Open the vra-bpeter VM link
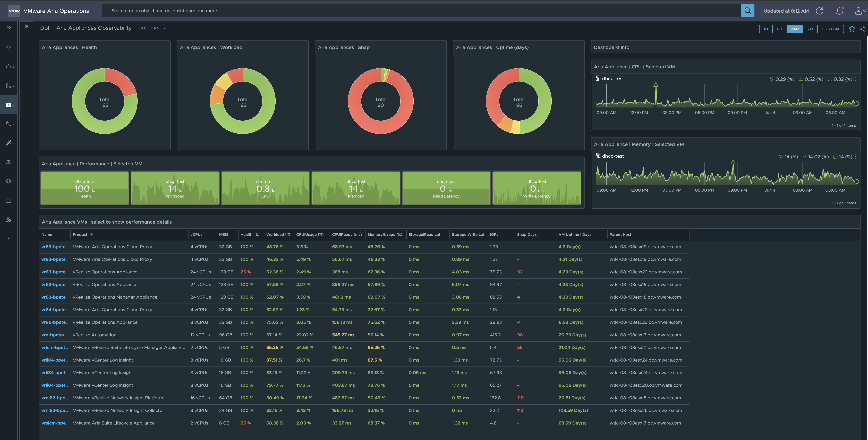This screenshot has width=868, height=440. point(54,335)
